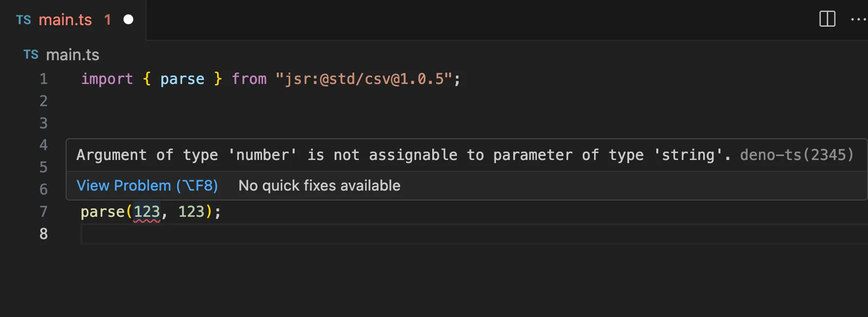
Task: Click the TS icon in the breadcrumb bar
Action: click(30, 54)
